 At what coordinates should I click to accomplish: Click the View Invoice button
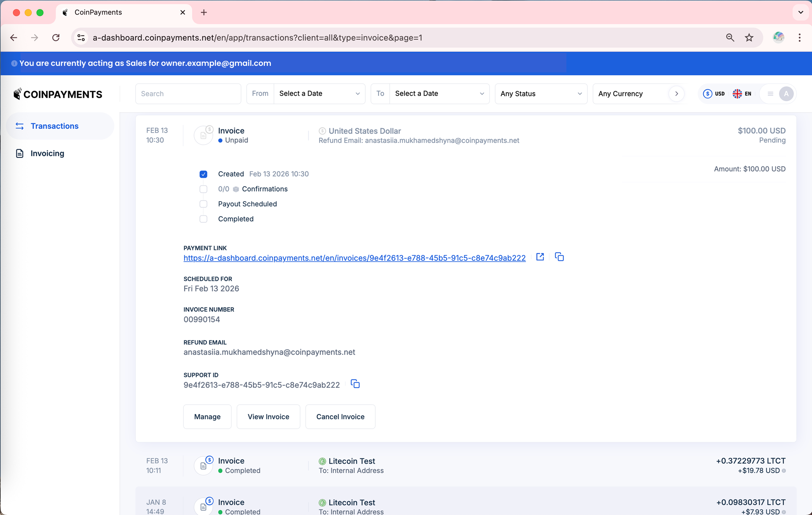pyautogui.click(x=269, y=417)
